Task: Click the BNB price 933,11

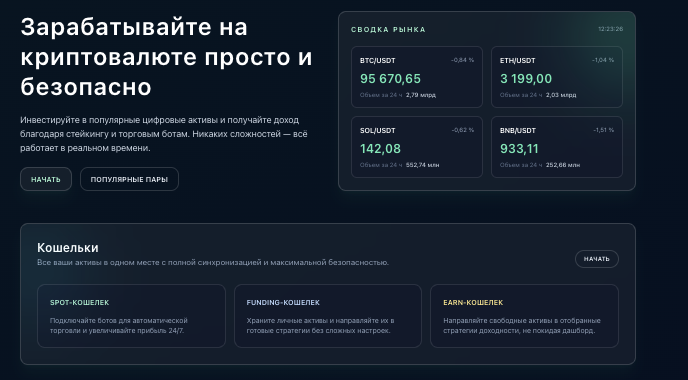Action: [x=519, y=149]
